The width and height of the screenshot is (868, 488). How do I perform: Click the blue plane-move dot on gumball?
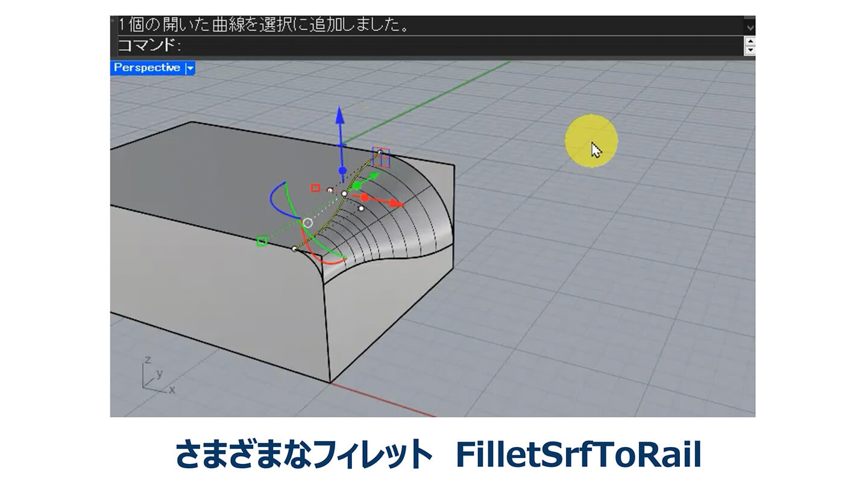(342, 171)
